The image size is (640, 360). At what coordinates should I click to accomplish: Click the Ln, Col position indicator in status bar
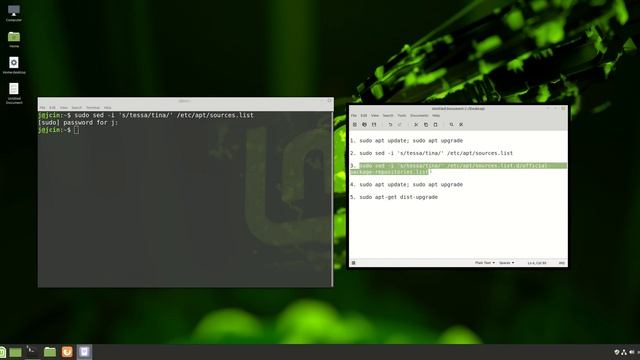pos(537,263)
